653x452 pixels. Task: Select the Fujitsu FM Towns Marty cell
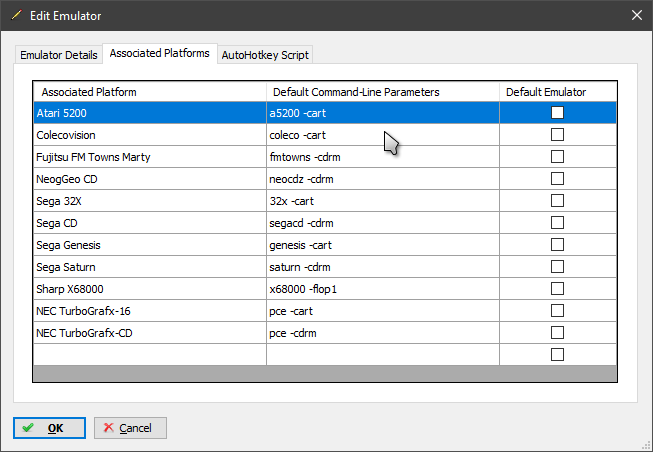[150, 157]
